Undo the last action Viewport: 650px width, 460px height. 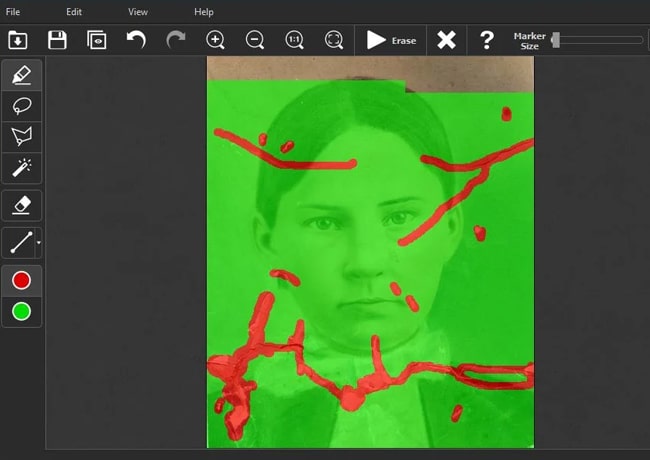pos(136,40)
